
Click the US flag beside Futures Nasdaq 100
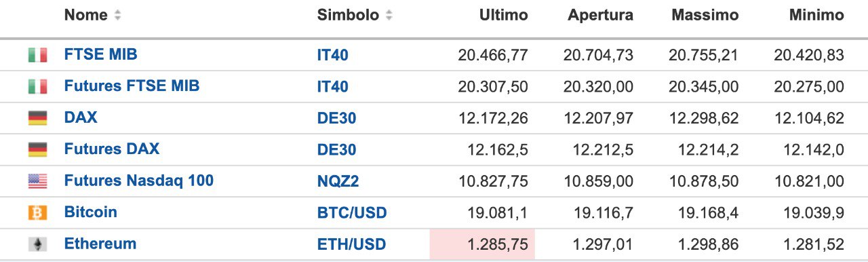click(37, 181)
